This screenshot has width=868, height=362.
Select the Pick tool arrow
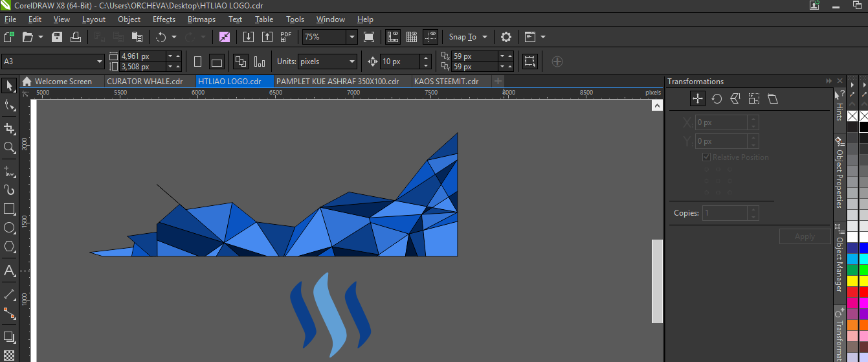click(x=9, y=85)
